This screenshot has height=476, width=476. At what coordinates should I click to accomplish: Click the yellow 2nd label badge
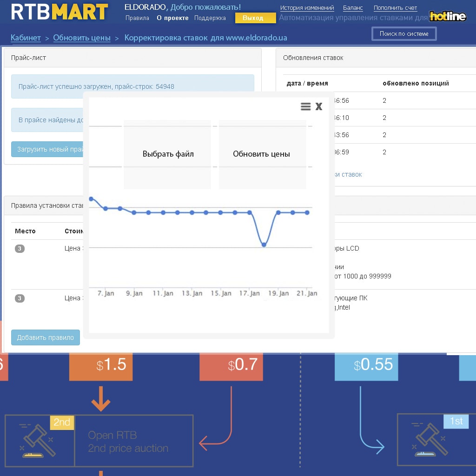[62, 422]
